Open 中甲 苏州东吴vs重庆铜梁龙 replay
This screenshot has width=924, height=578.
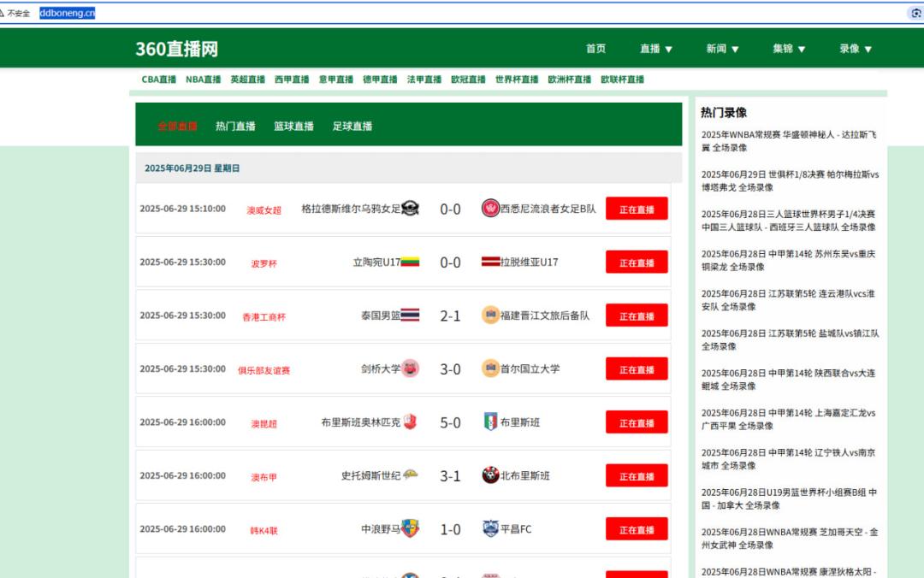[x=789, y=261]
